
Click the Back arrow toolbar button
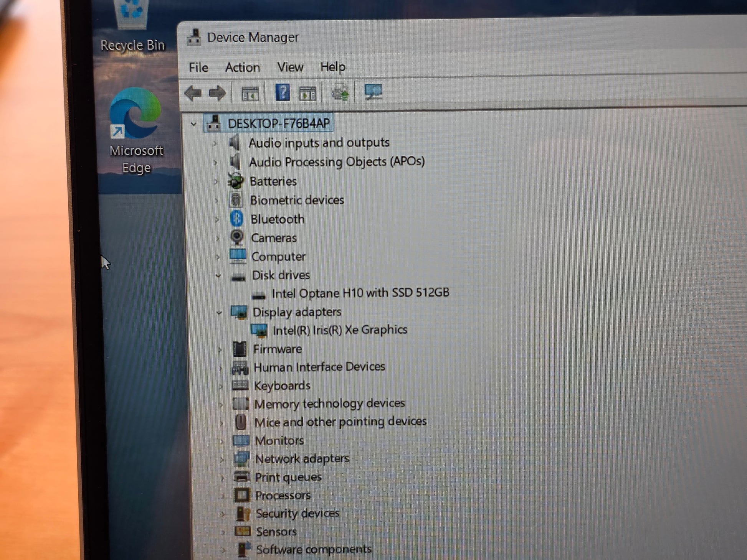pyautogui.click(x=193, y=93)
